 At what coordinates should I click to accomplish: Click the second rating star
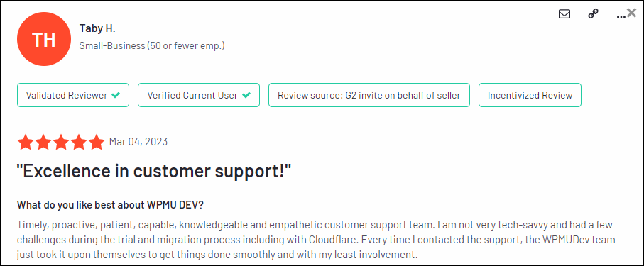[x=43, y=142]
